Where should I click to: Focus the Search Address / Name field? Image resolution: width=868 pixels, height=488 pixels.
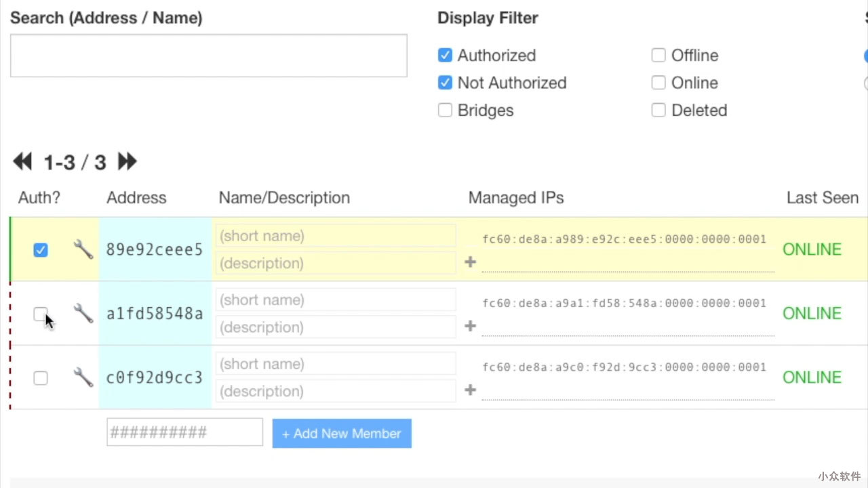(209, 56)
